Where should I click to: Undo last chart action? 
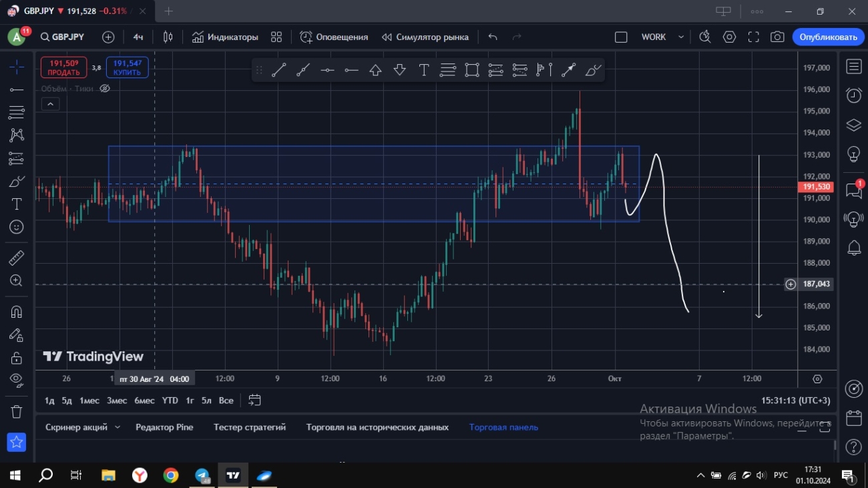click(493, 37)
